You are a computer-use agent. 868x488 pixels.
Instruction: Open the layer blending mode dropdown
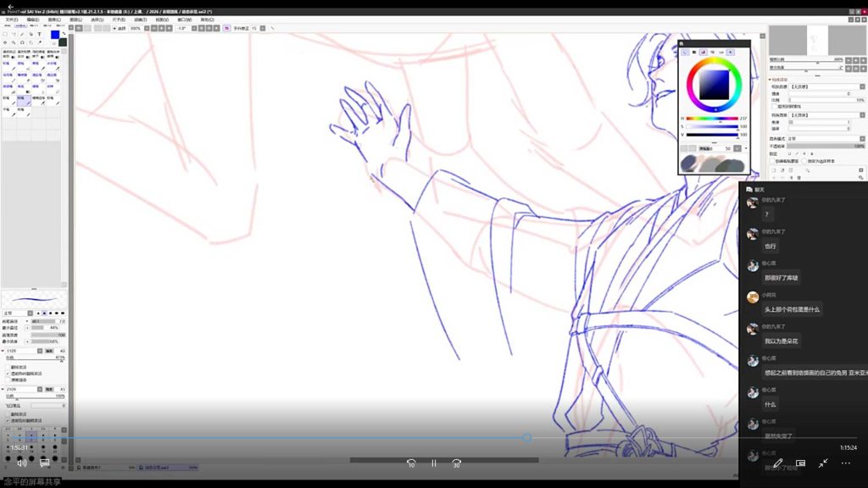point(826,139)
